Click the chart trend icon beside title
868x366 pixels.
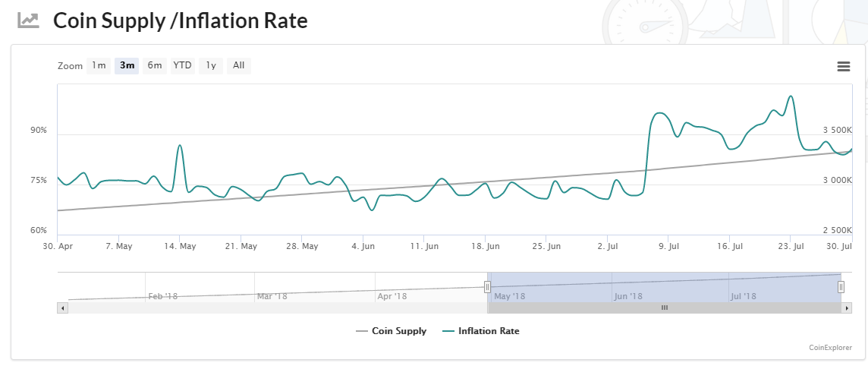click(x=28, y=21)
